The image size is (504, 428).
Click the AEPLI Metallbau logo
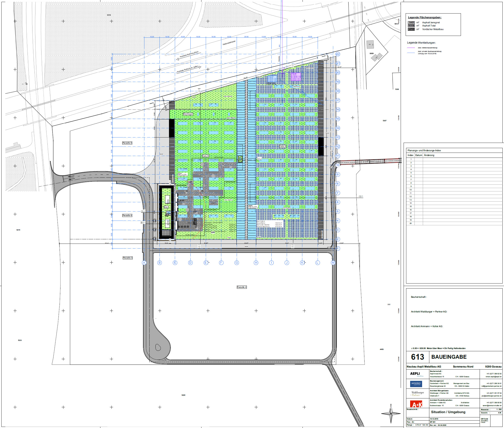pos(416,374)
